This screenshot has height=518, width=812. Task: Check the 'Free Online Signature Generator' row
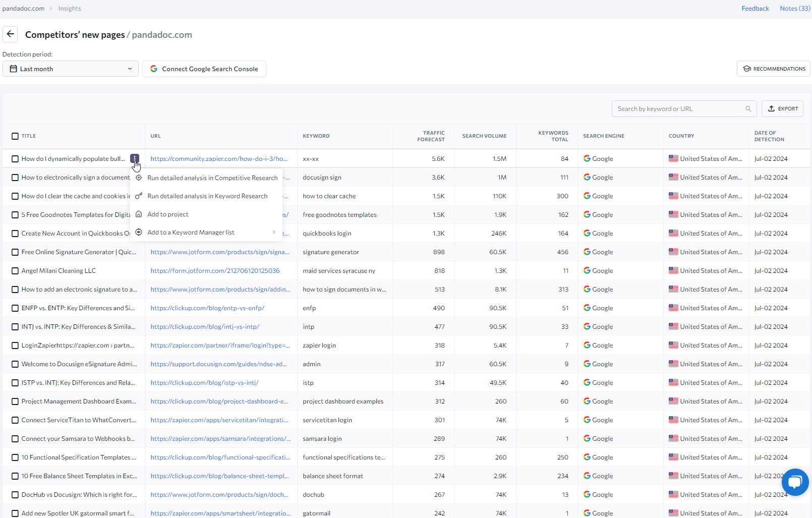[x=15, y=252]
